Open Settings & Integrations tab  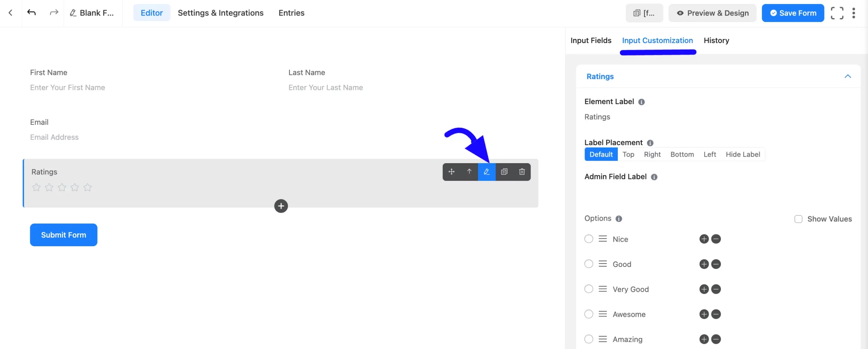click(220, 13)
